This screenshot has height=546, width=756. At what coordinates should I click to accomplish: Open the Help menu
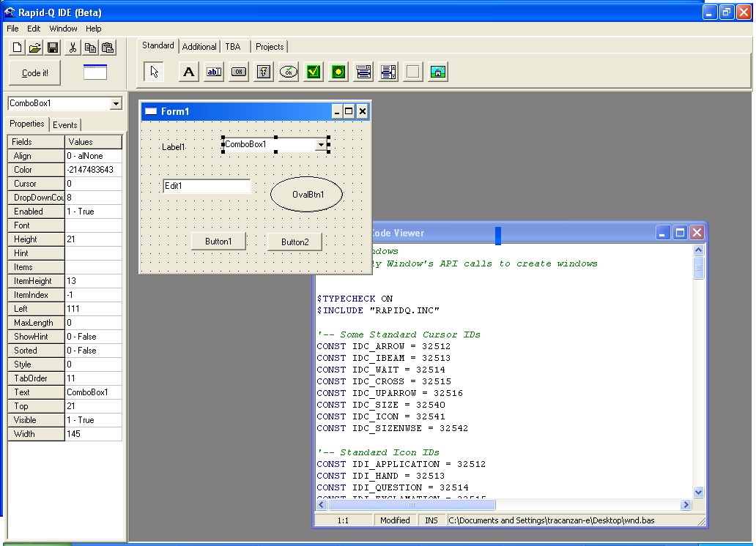tap(94, 29)
